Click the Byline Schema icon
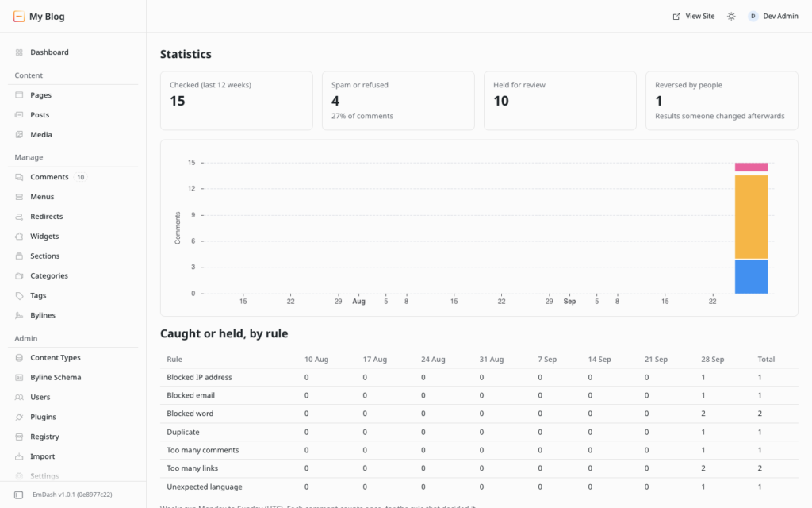Screen dimensions: 812x508 coord(19,377)
